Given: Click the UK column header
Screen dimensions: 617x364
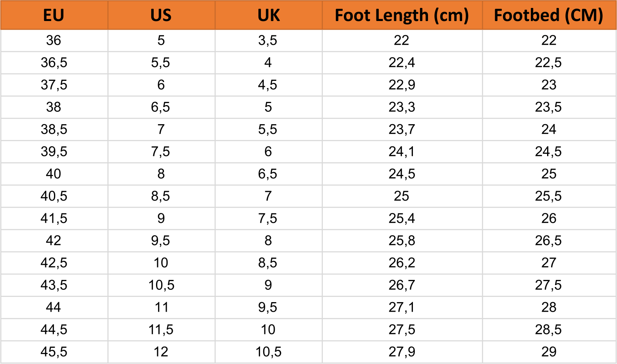Looking at the screenshot, I should click(268, 15).
